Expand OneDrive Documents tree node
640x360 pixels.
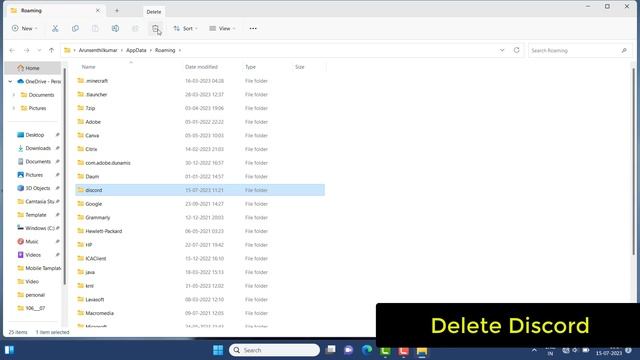point(14,95)
